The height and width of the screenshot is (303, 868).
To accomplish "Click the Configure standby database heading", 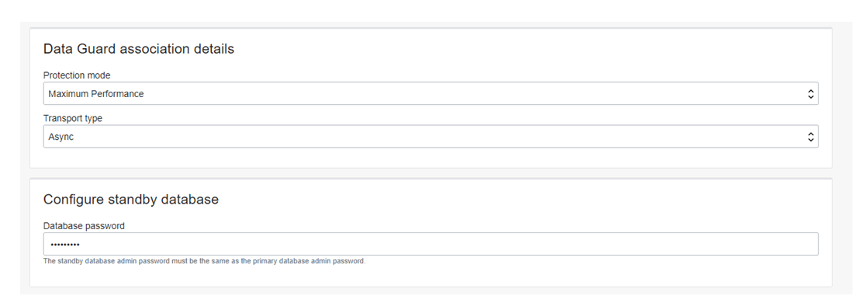I will pyautogui.click(x=130, y=199).
